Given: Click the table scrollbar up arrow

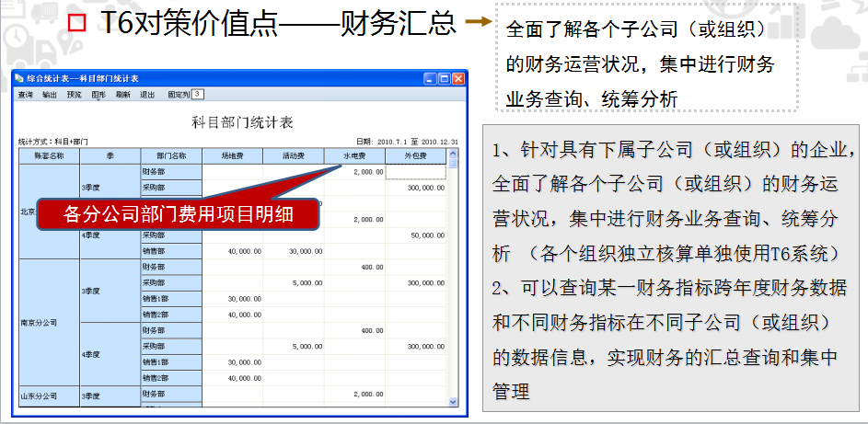Looking at the screenshot, I should pyautogui.click(x=453, y=153).
